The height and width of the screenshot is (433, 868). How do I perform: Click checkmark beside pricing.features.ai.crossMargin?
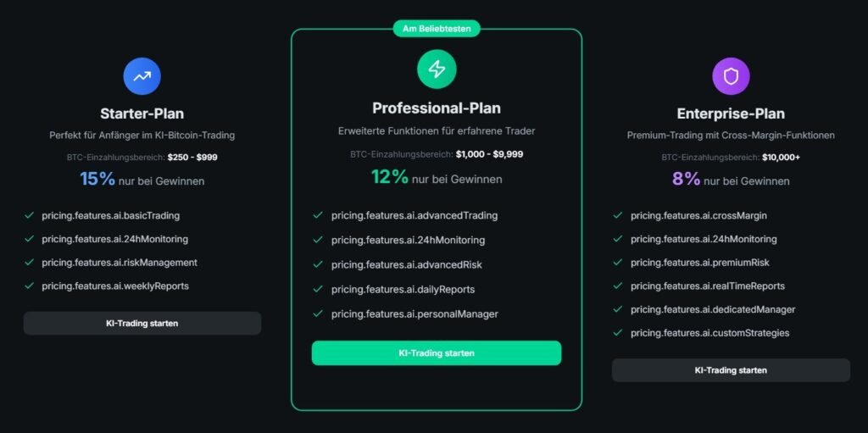click(618, 215)
